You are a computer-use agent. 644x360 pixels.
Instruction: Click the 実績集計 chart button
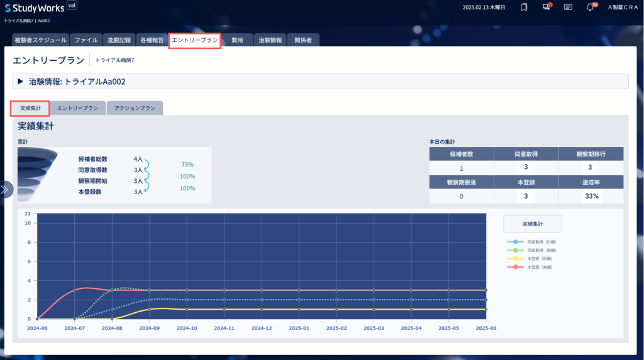(x=532, y=224)
